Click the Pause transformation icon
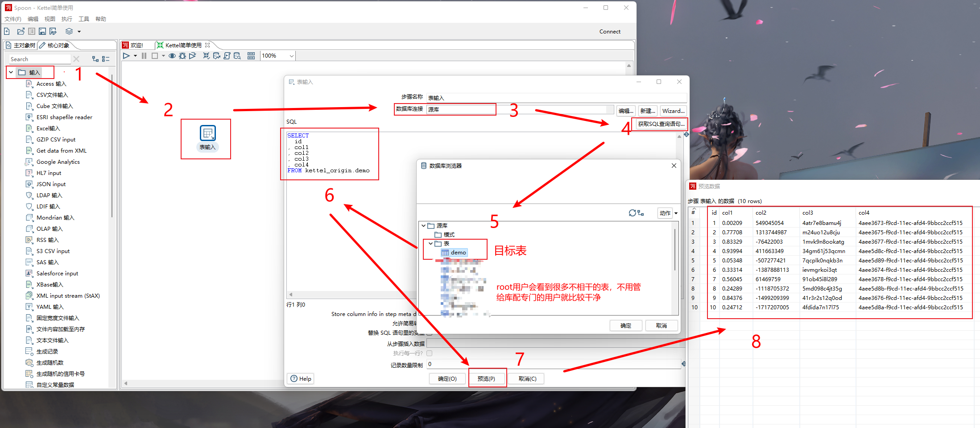The height and width of the screenshot is (428, 980). pos(144,56)
